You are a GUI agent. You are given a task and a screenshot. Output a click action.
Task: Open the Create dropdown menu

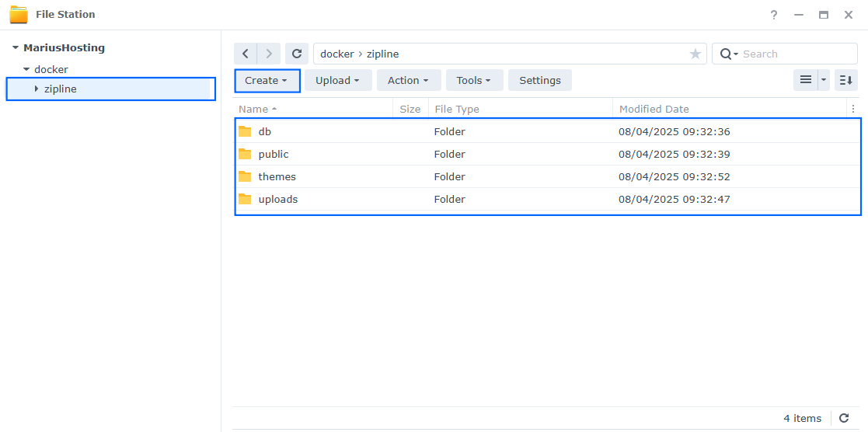click(267, 80)
